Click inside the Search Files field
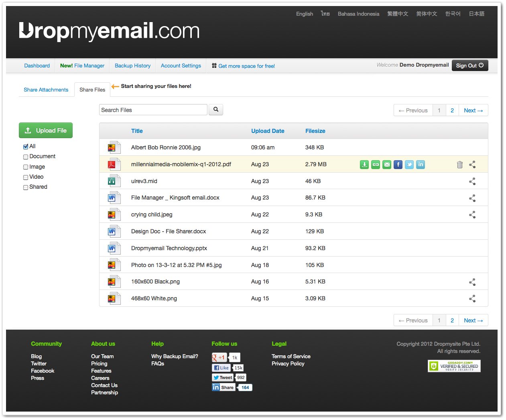The height and width of the screenshot is (420, 506). coord(153,110)
